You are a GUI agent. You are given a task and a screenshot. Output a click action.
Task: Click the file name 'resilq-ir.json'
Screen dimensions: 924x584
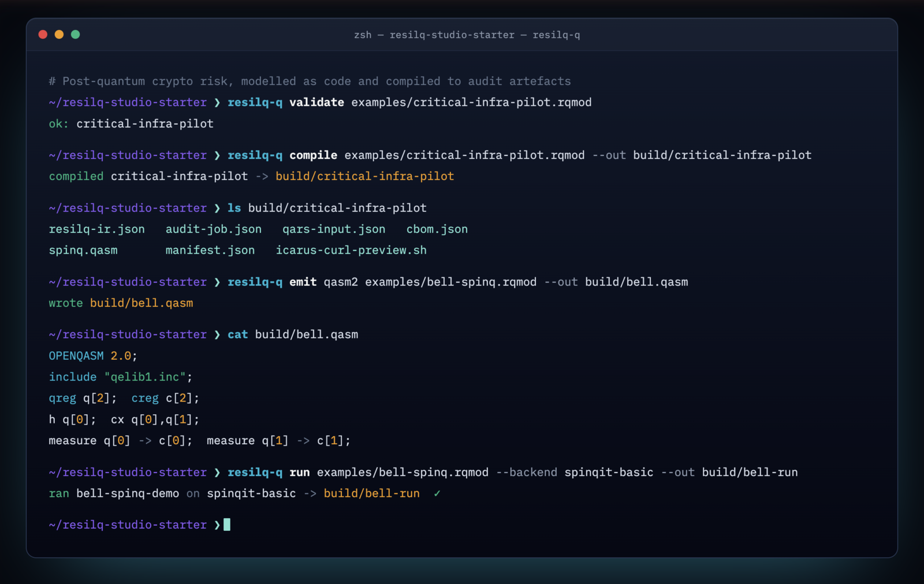click(96, 229)
